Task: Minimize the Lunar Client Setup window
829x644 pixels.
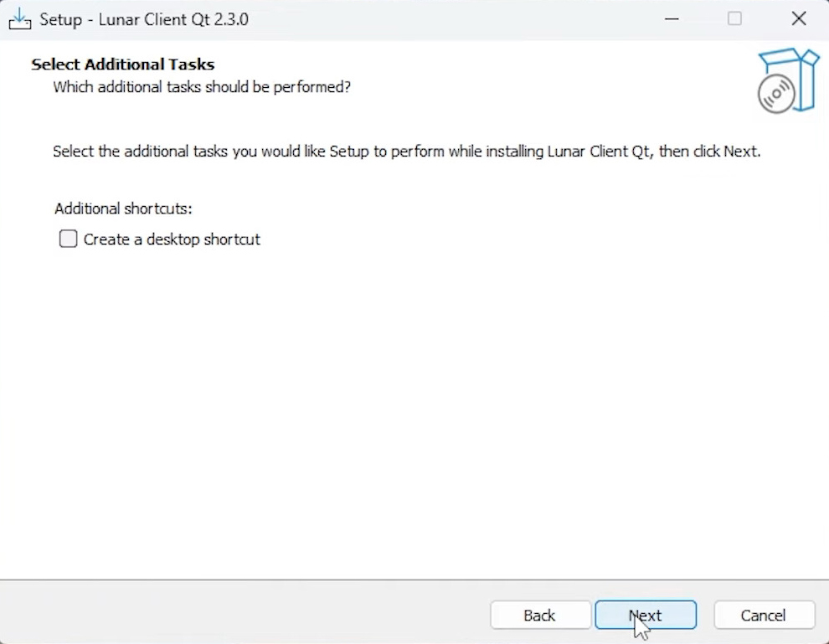Action: pos(672,19)
